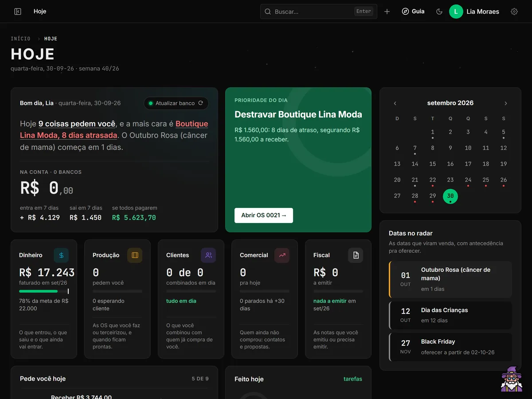Open Boutique Lina Moda overdue link
This screenshot has width=532, height=399.
[114, 129]
